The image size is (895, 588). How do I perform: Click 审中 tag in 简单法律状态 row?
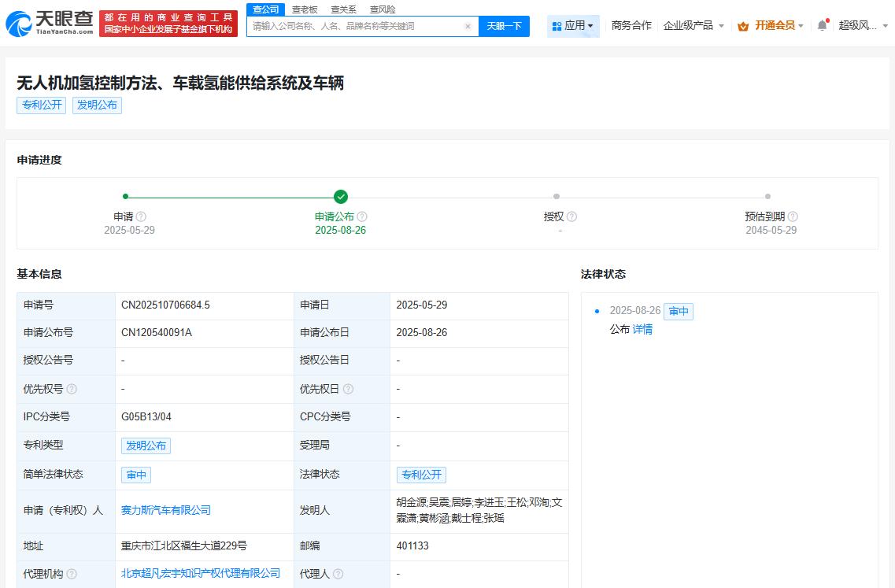[x=136, y=475]
